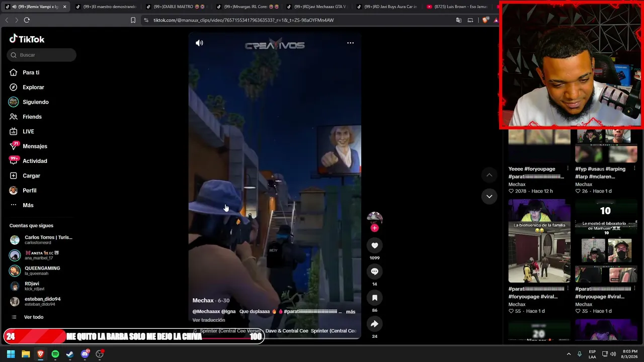
Task: Open the volume control in system tray
Action: pos(613,354)
